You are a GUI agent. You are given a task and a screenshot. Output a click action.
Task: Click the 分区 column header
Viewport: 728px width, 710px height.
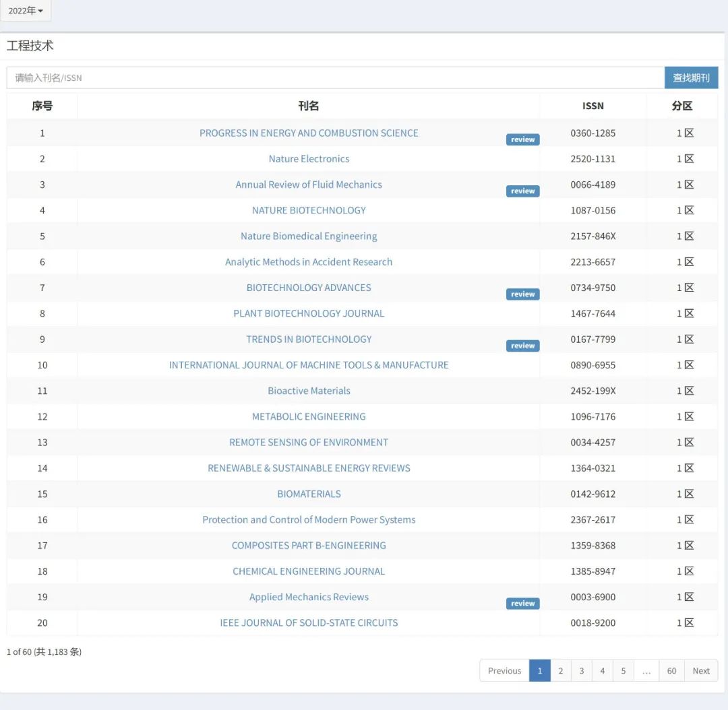(682, 106)
